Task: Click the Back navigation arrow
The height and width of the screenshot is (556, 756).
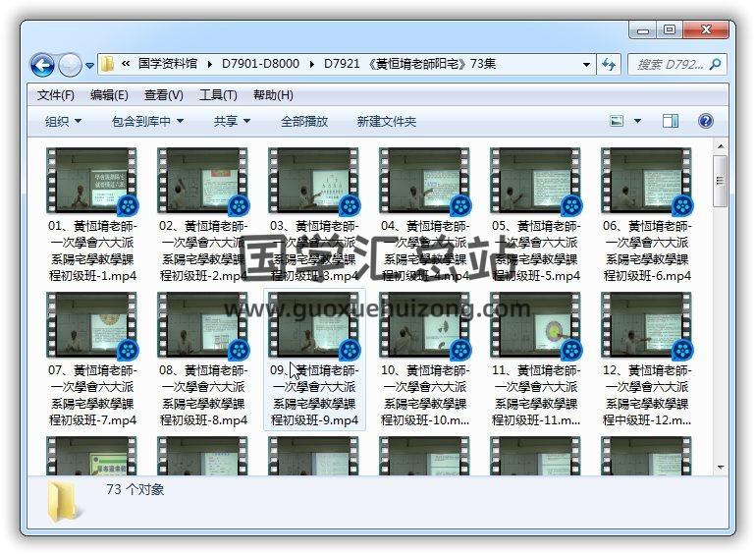Action: pyautogui.click(x=42, y=65)
